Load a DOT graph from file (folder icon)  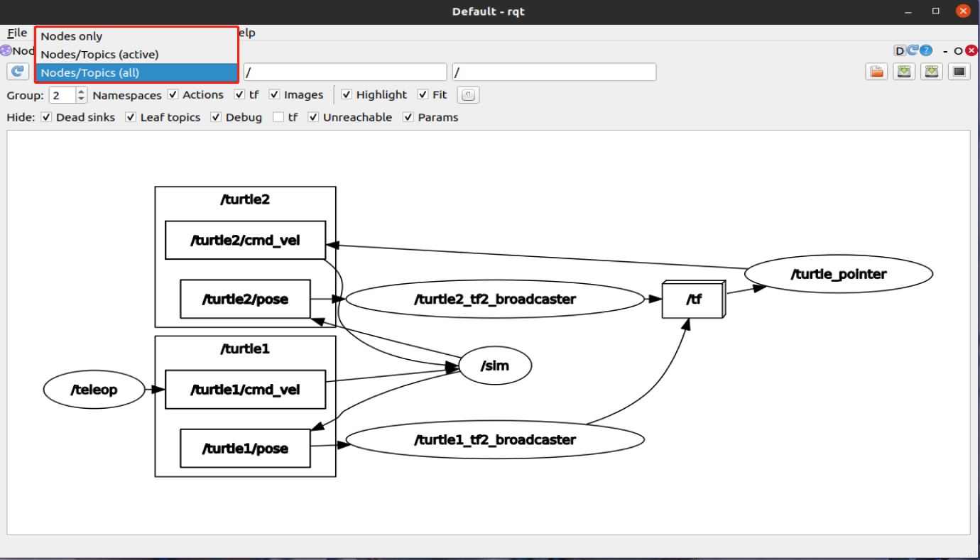click(x=876, y=72)
